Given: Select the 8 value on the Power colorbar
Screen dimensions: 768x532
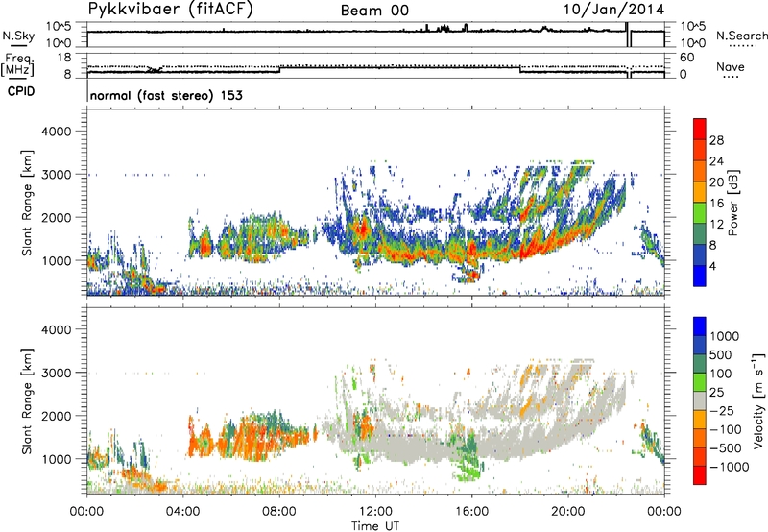Looking at the screenshot, I should click(x=713, y=246).
